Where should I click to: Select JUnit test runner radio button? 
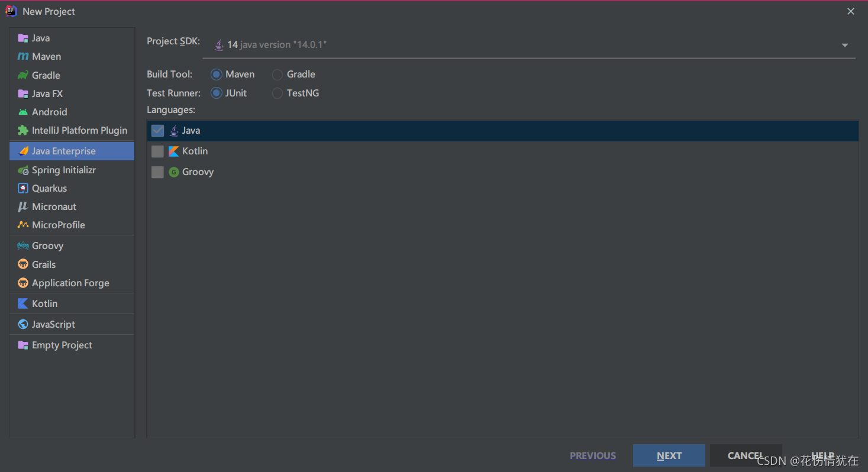coord(216,93)
